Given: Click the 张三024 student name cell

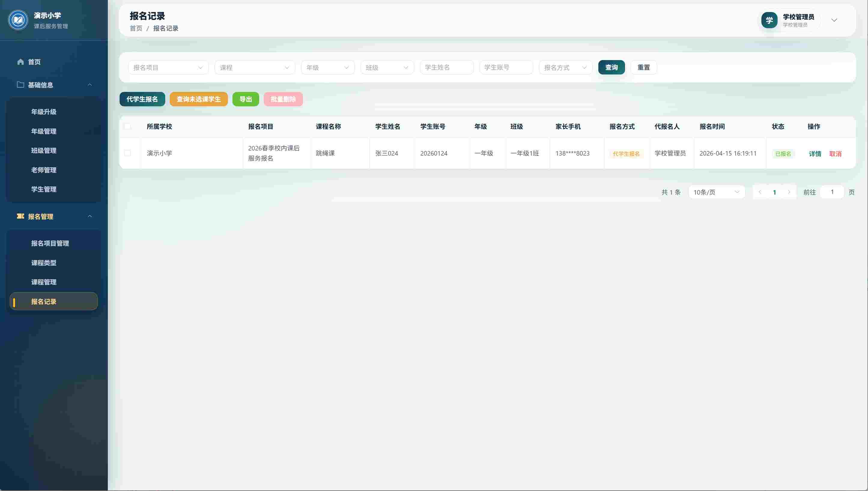Looking at the screenshot, I should 387,153.
